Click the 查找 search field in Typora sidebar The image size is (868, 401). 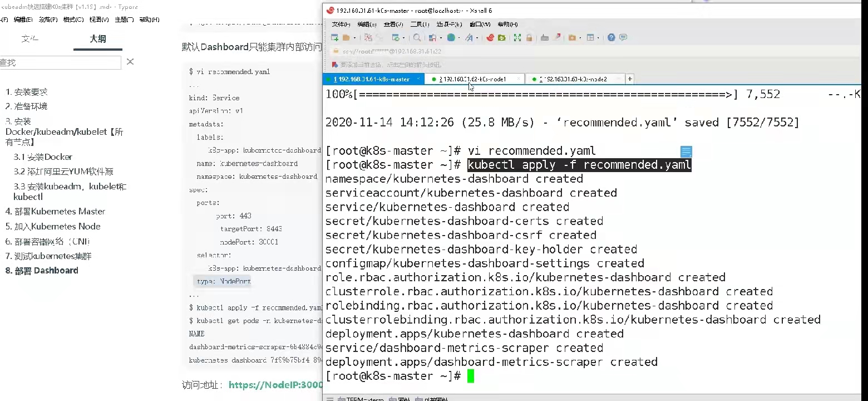60,62
